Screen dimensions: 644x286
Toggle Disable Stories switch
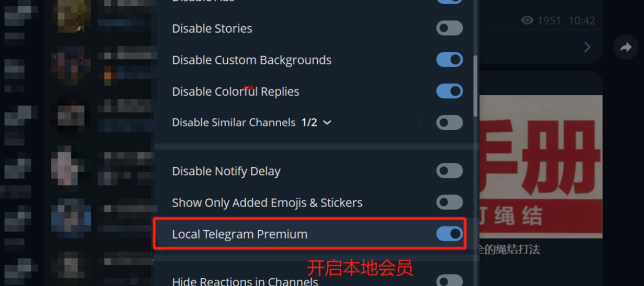[449, 28]
